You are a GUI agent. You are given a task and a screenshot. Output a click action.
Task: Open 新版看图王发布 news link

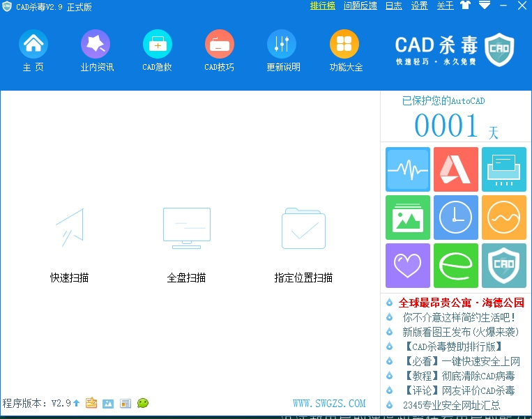[x=460, y=332]
